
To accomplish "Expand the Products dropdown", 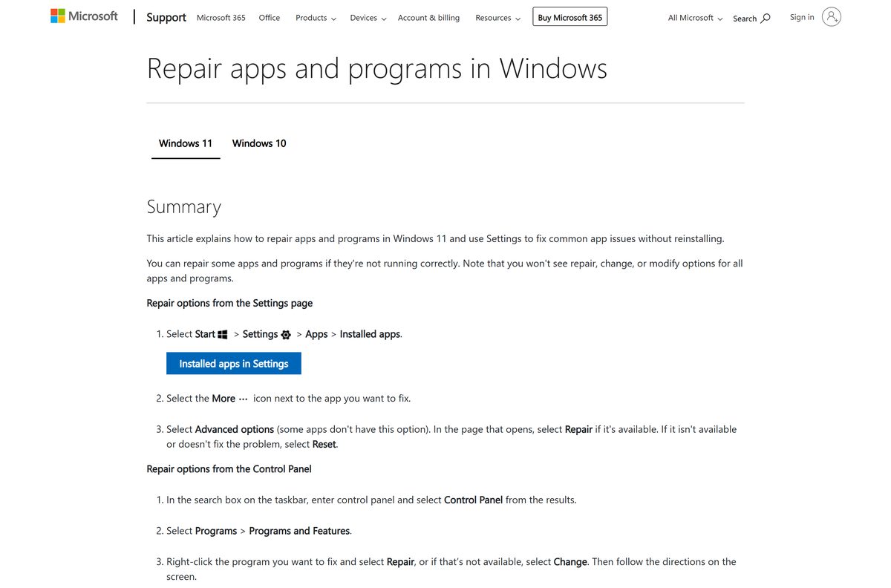I will click(x=316, y=18).
